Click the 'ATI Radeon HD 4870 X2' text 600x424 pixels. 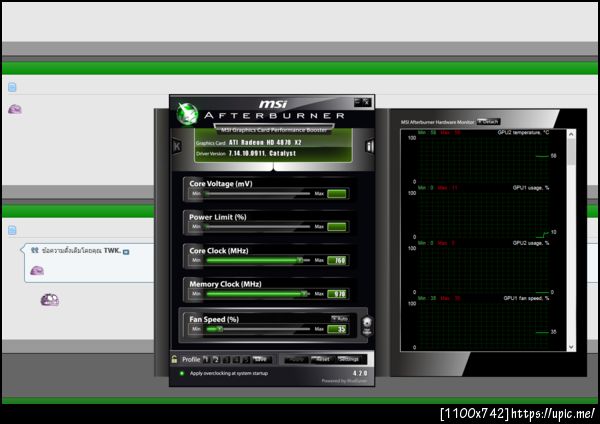coord(265,142)
